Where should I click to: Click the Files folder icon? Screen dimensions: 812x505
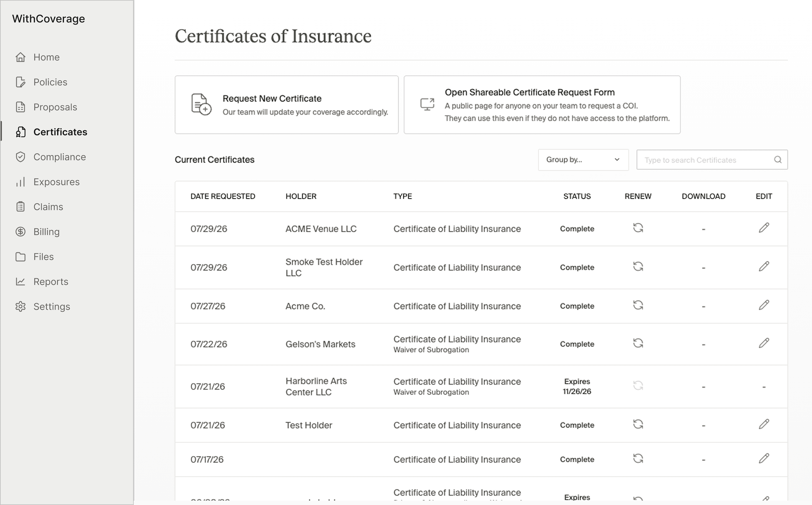click(x=20, y=257)
